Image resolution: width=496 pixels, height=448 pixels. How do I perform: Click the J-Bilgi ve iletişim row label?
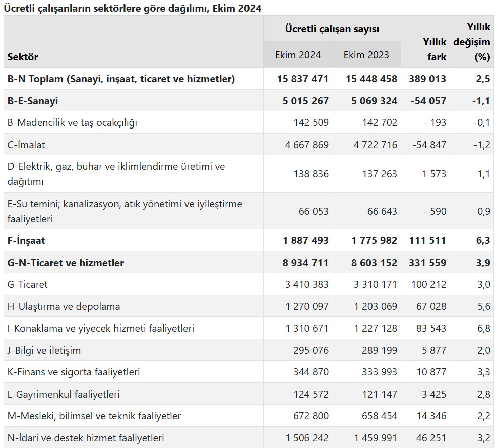(x=44, y=351)
